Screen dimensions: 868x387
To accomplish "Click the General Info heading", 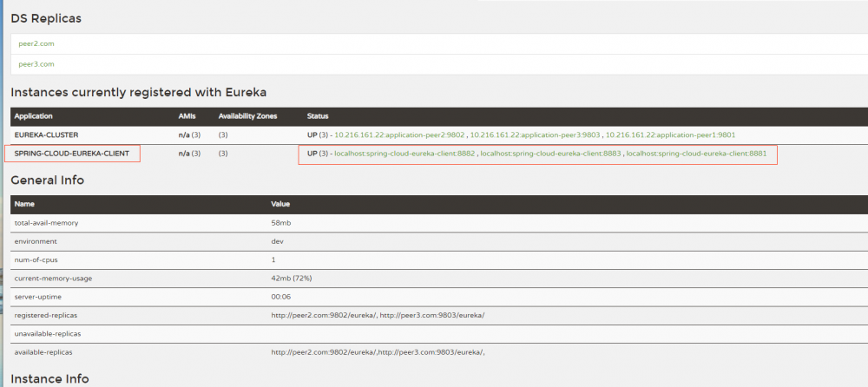I will 48,180.
